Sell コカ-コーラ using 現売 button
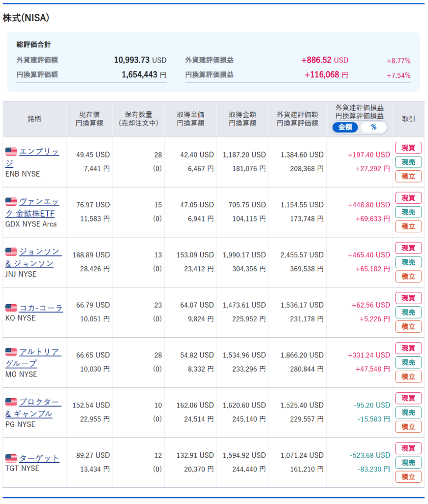428x504 pixels. (x=408, y=312)
